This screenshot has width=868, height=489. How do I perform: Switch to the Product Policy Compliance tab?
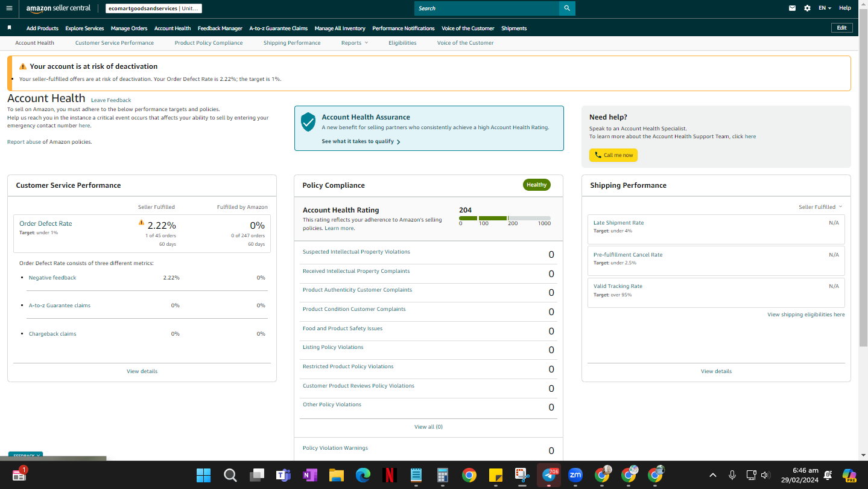tap(209, 43)
